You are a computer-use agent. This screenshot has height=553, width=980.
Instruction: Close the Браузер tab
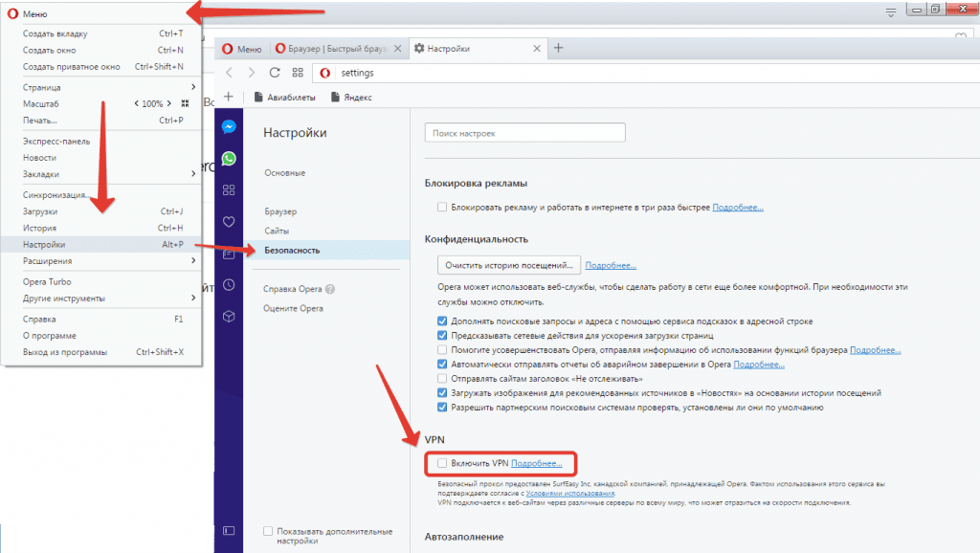pyautogui.click(x=397, y=48)
